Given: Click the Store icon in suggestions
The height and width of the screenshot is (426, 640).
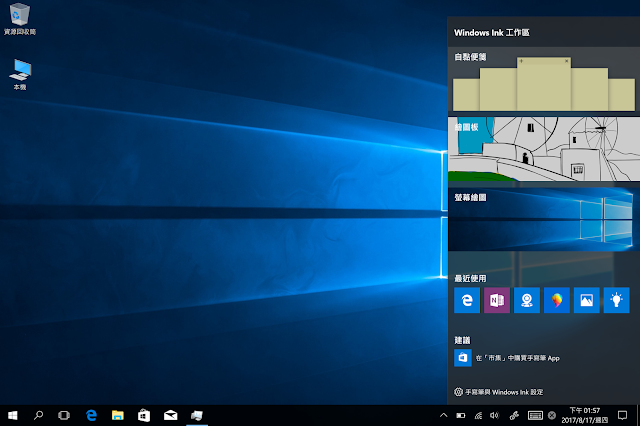Looking at the screenshot, I should (x=463, y=358).
